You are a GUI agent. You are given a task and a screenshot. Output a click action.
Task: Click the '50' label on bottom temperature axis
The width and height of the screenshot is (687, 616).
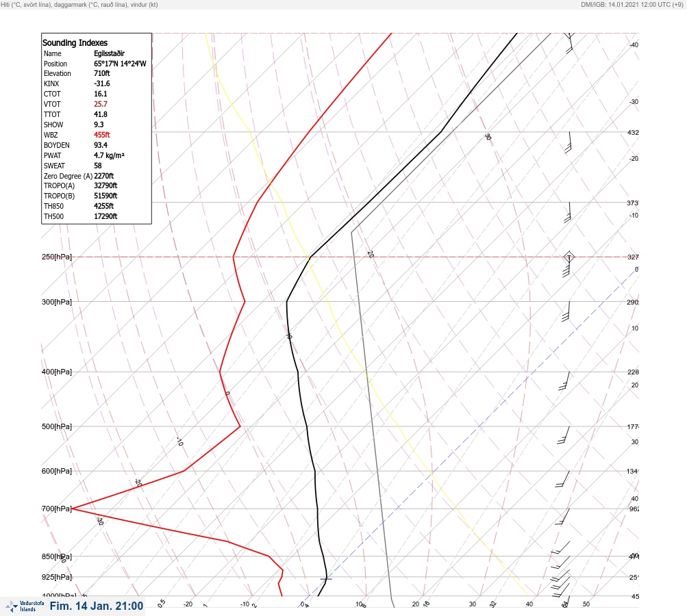pyautogui.click(x=586, y=604)
